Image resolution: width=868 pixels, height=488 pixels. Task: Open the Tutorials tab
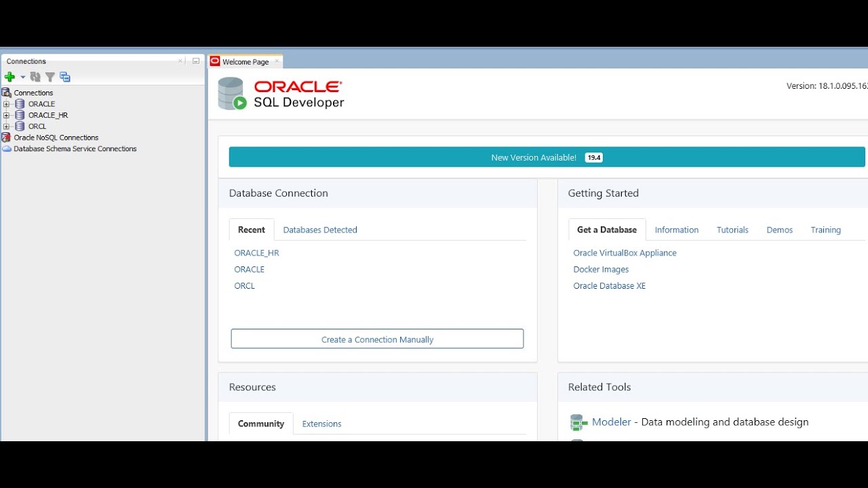point(732,230)
